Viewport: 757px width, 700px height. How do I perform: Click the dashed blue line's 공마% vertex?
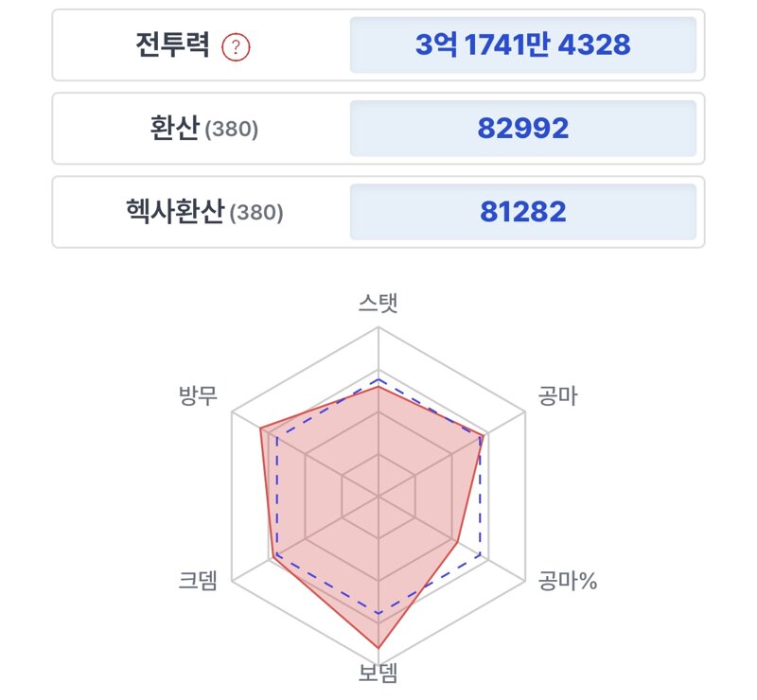[481, 554]
